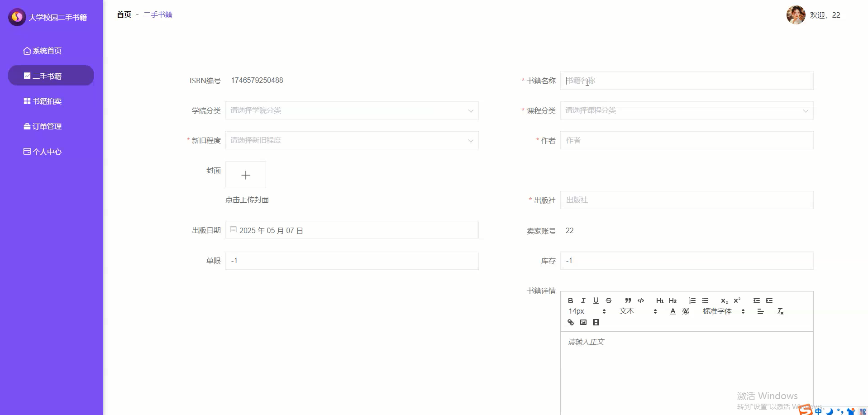The height and width of the screenshot is (415, 868).
Task: Insert a video into the book details
Action: 596,322
